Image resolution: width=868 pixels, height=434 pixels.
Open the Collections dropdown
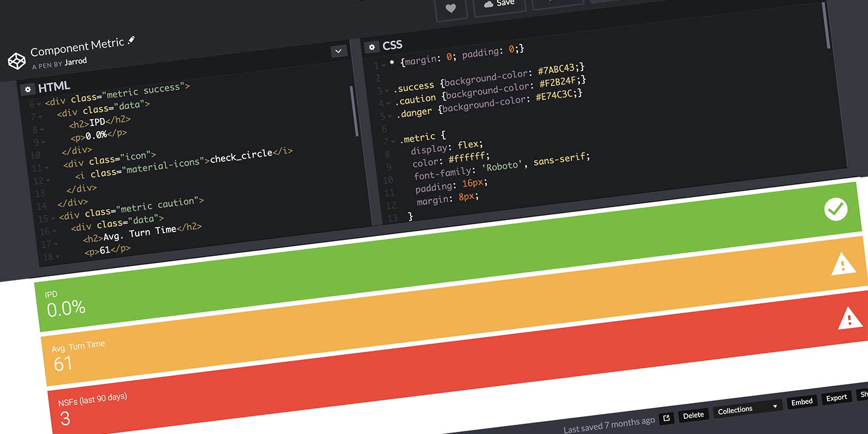point(747,409)
